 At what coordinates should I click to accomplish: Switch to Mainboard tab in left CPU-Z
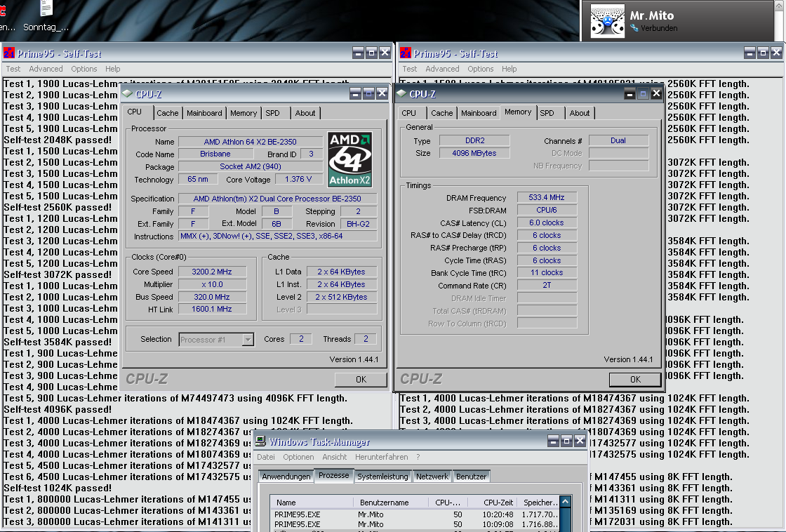[x=204, y=113]
